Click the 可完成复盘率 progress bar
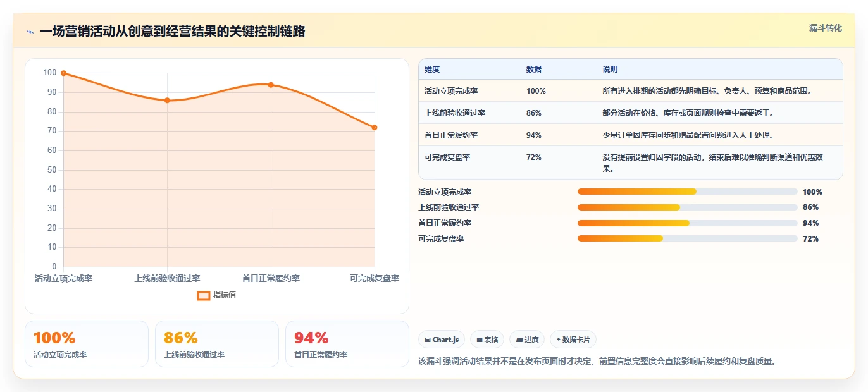Viewport: 868px width, 392px height. (x=687, y=239)
